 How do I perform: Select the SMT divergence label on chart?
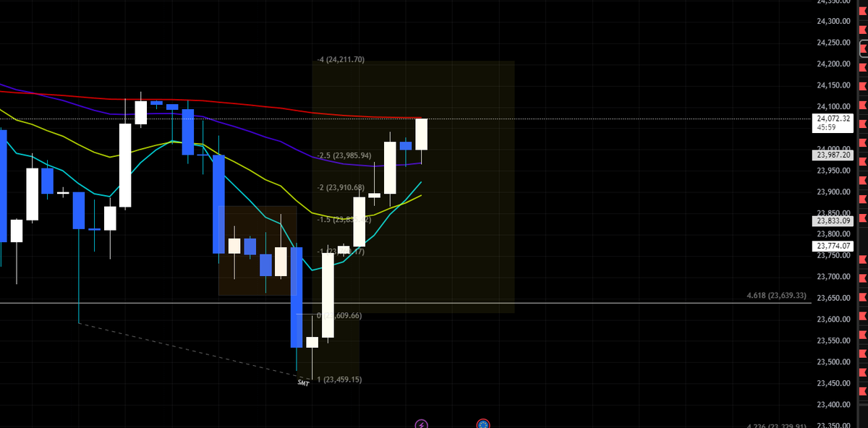tap(302, 381)
